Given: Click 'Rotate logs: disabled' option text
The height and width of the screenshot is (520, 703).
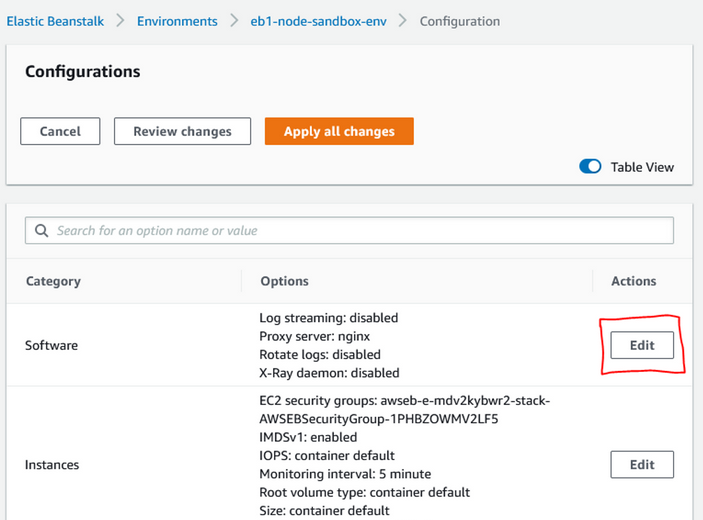Looking at the screenshot, I should point(320,355).
